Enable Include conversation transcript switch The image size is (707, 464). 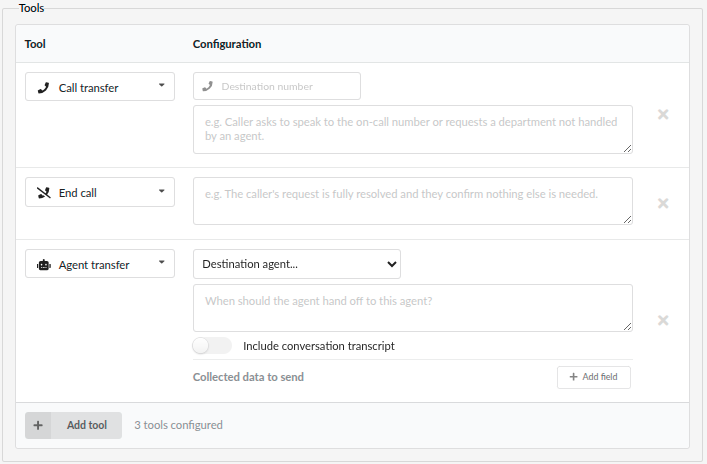[212, 346]
